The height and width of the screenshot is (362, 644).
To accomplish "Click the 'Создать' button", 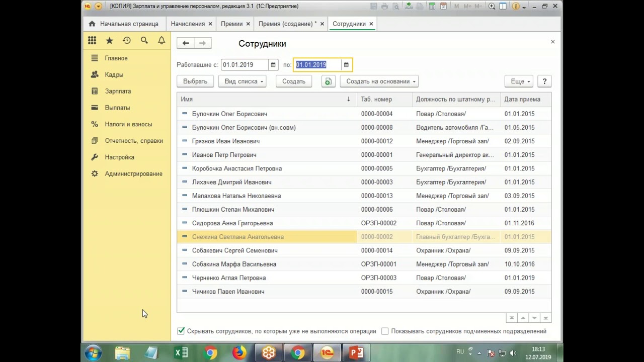I will coord(294,81).
